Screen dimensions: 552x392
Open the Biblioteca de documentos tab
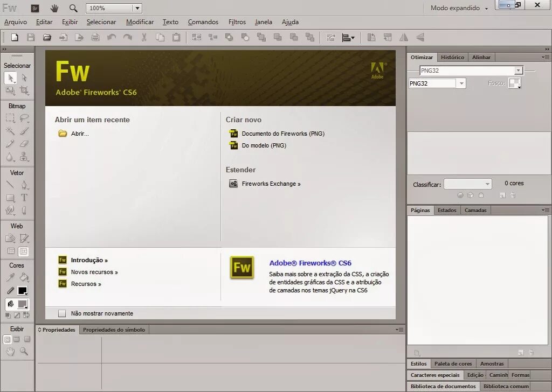[443, 386]
